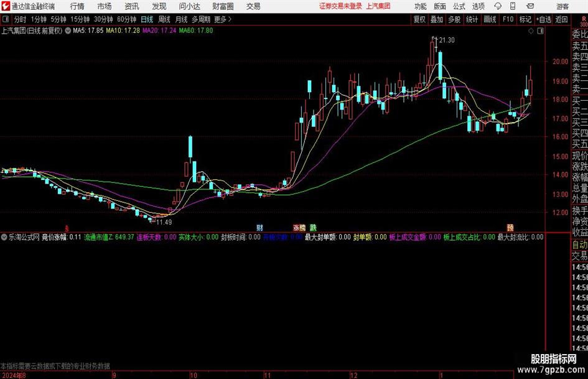This screenshot has width=588, height=379.
Task: Click the 统计 statistics button
Action: tap(472, 19)
